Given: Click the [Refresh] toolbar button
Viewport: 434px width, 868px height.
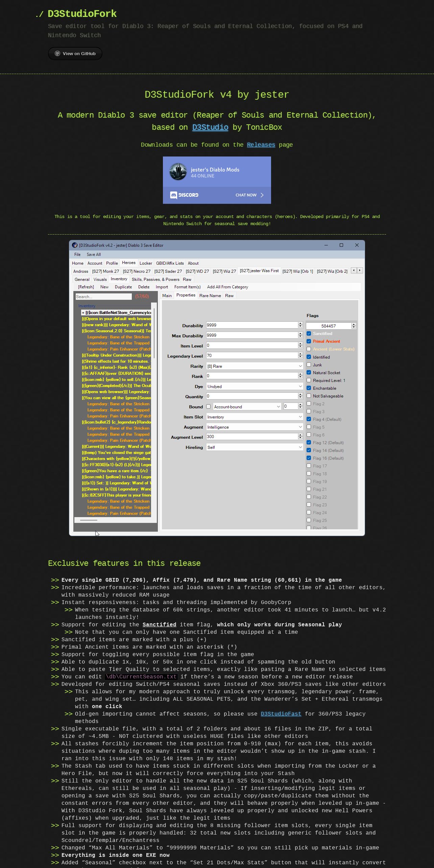Looking at the screenshot, I should [x=86, y=287].
